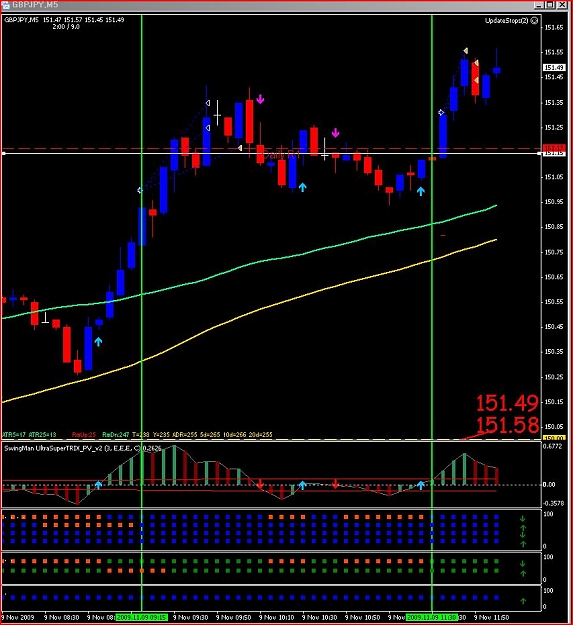Click the RmUp:25 red readout
This screenshot has height=625, width=573.
pyautogui.click(x=84, y=434)
